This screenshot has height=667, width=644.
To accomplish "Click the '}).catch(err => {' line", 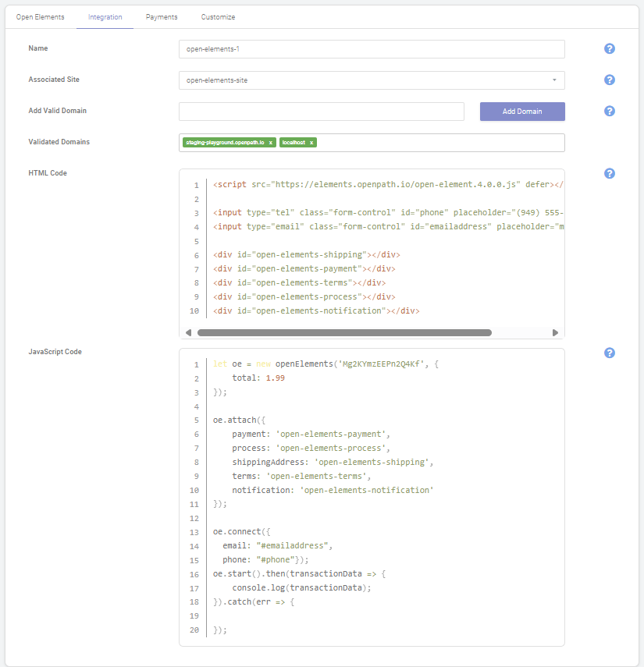I will tap(254, 602).
